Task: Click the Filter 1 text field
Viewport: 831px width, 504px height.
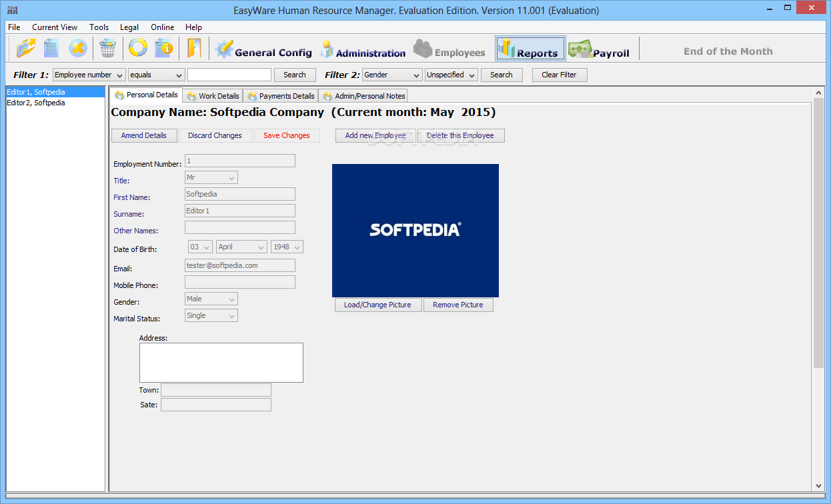Action: pyautogui.click(x=229, y=75)
